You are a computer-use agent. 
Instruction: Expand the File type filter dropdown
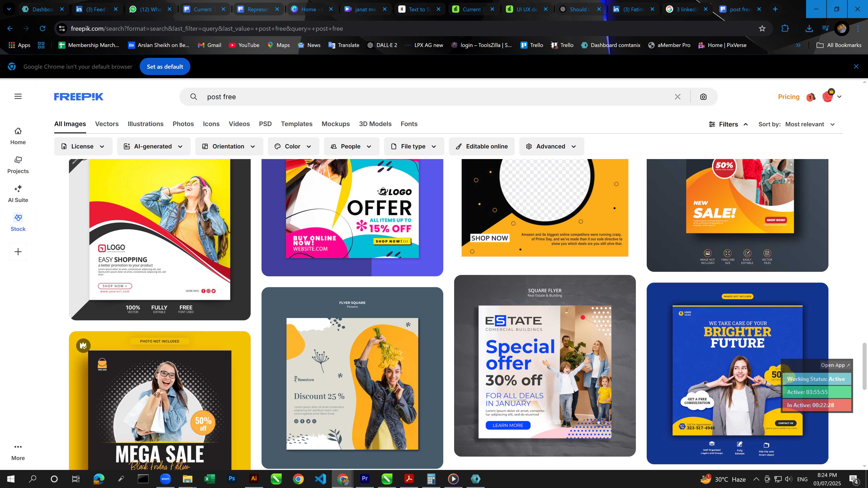click(x=414, y=146)
